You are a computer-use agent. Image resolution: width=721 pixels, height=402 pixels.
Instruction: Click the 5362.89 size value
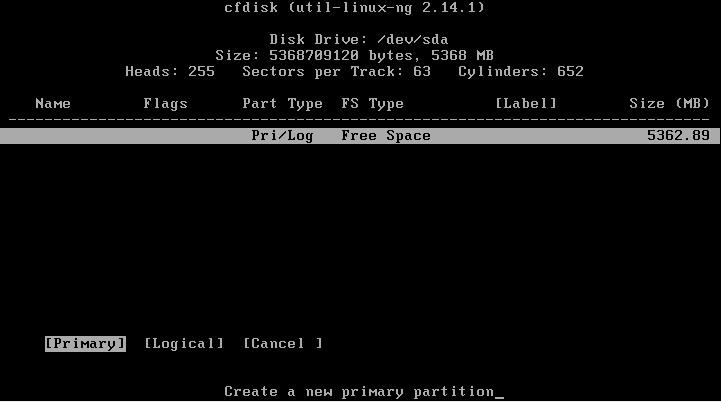[x=678, y=136]
